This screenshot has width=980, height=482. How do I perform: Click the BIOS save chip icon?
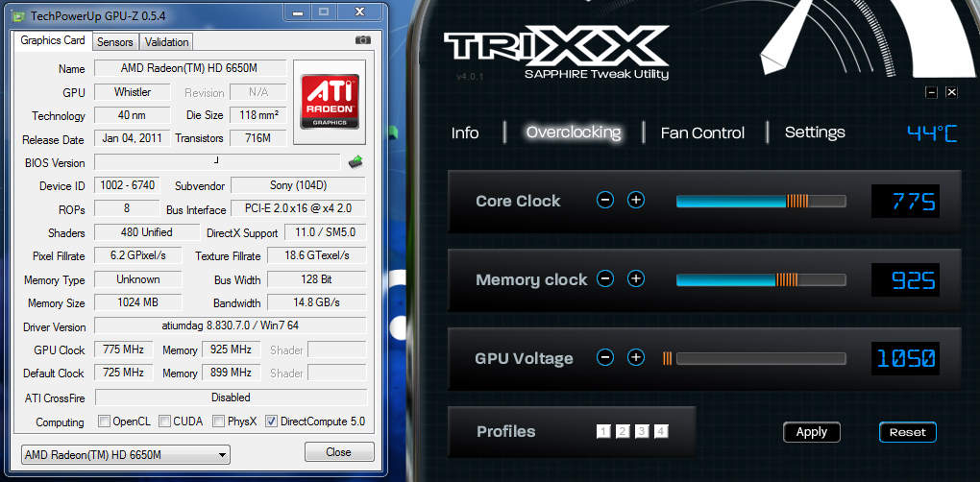click(355, 162)
